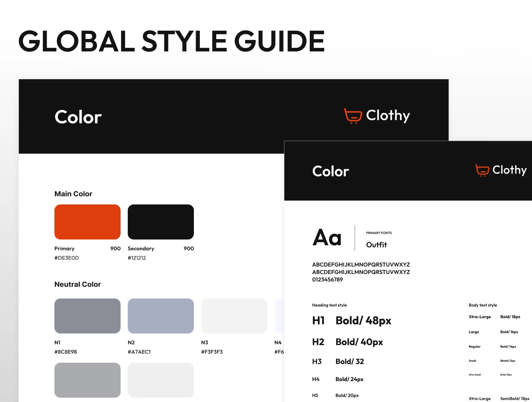
Task: Click the #A7AEC1 hex code
Action: pyautogui.click(x=139, y=352)
